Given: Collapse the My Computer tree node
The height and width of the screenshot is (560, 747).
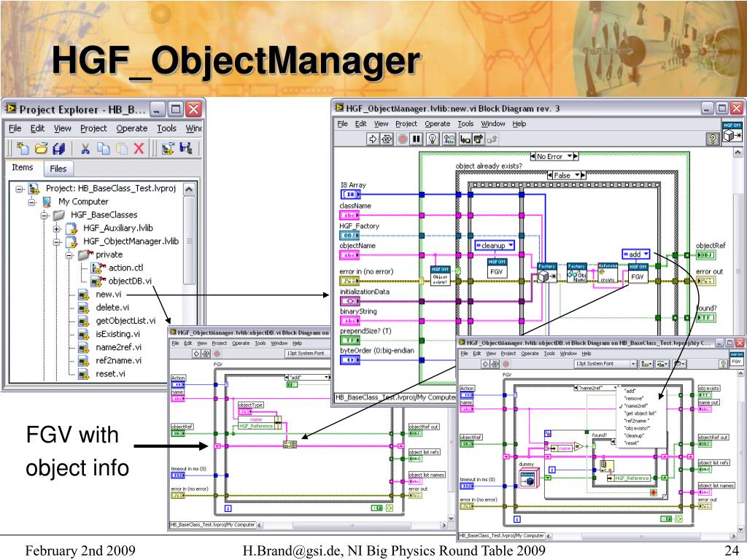Looking at the screenshot, I should 32,202.
